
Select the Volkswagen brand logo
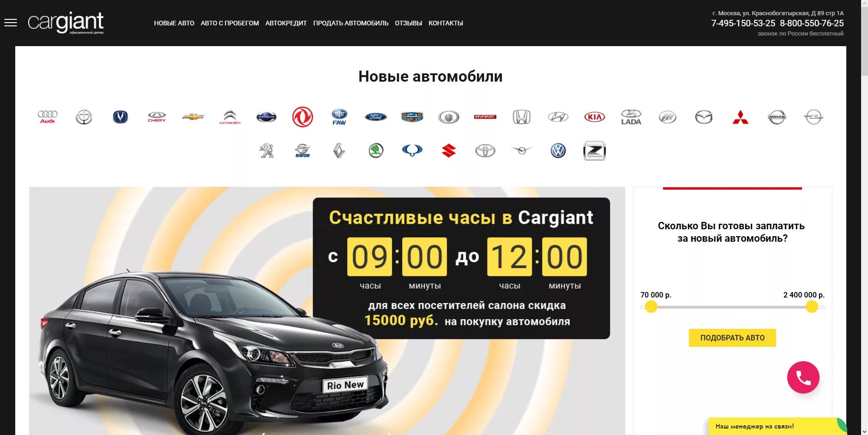558,150
